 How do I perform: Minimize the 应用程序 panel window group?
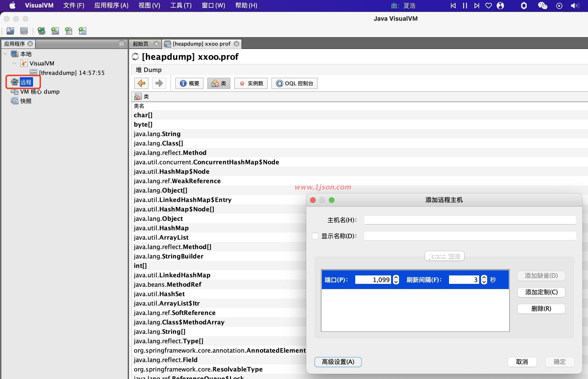click(x=121, y=44)
